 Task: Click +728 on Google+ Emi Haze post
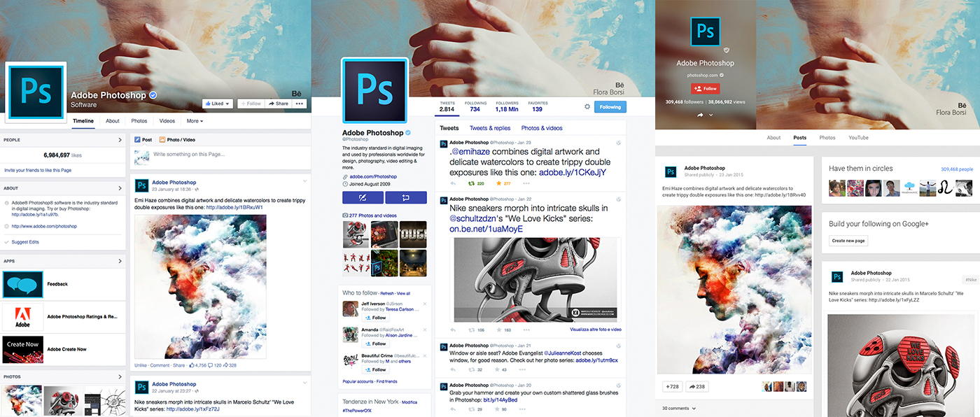pyautogui.click(x=672, y=386)
